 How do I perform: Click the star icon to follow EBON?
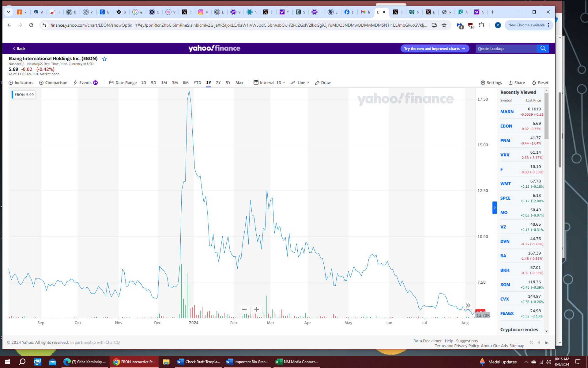pos(104,59)
